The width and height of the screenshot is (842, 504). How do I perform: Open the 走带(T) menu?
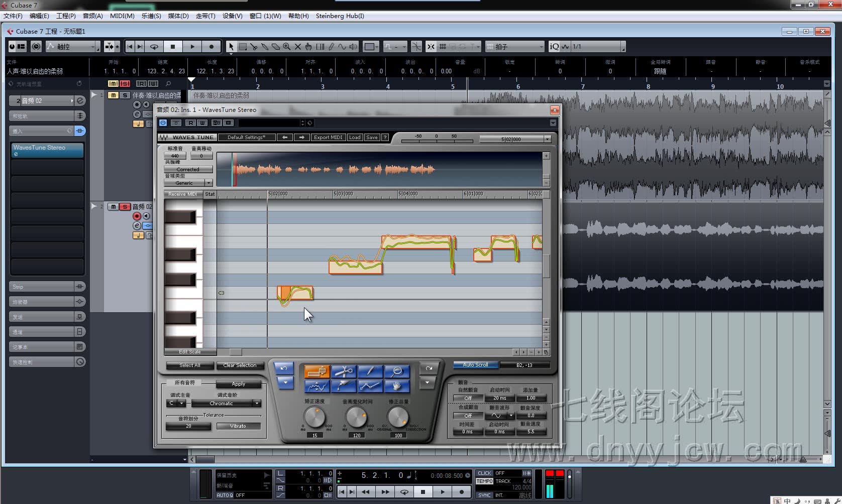pos(205,16)
